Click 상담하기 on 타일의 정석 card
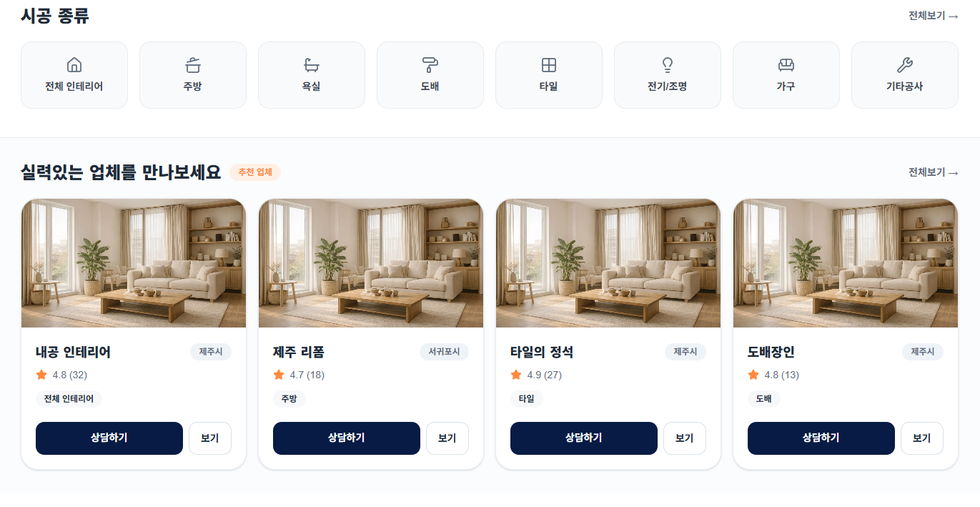The image size is (980, 507). click(583, 438)
